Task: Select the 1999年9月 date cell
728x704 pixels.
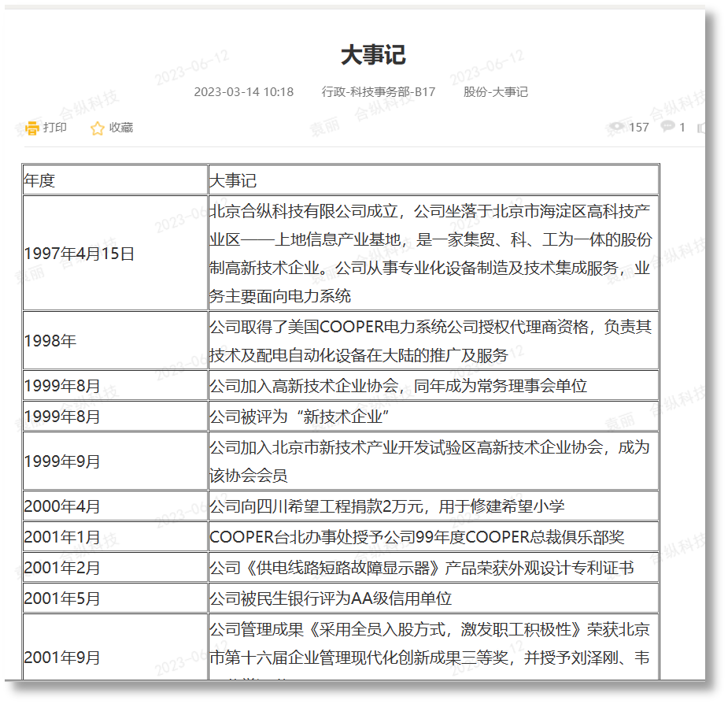Action: 115,461
